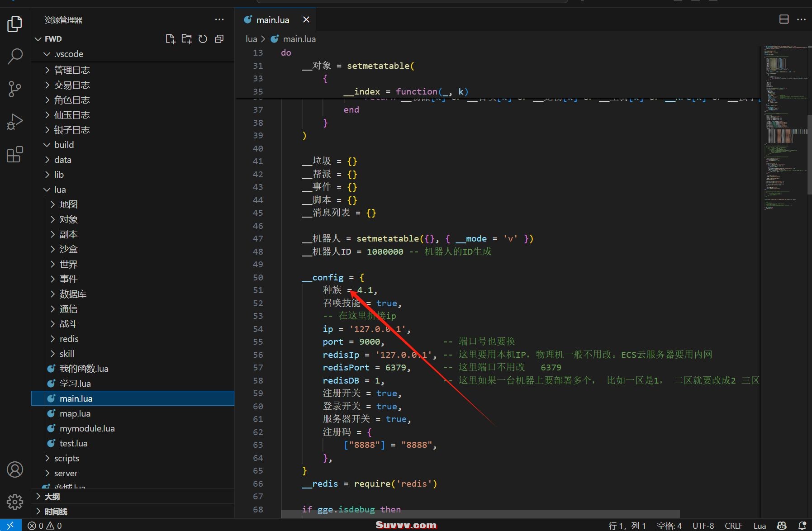The height and width of the screenshot is (531, 812).
Task: Open the Explorer view in activity bar
Action: point(15,24)
